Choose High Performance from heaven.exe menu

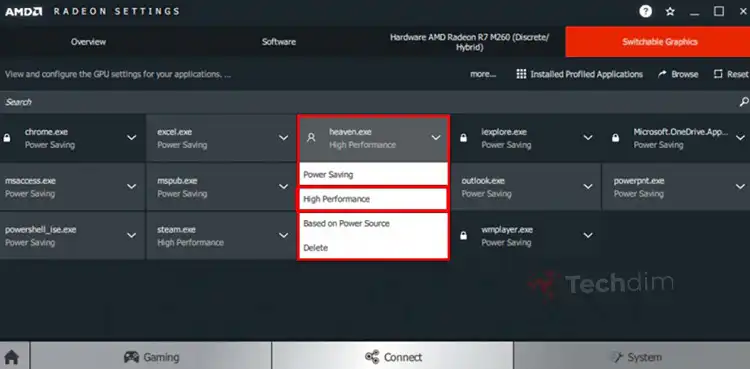tap(373, 199)
